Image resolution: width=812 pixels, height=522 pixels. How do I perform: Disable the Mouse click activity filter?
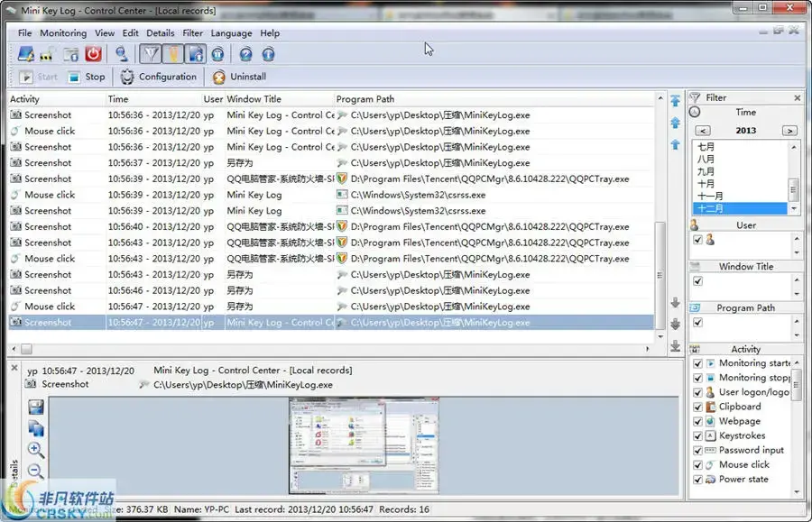[x=697, y=464]
